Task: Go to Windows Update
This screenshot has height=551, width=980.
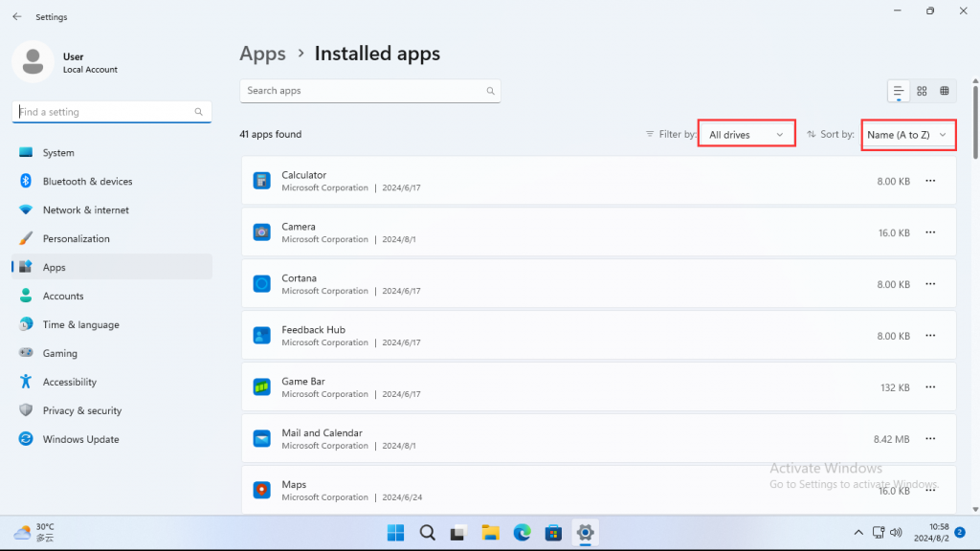Action: 112,439
